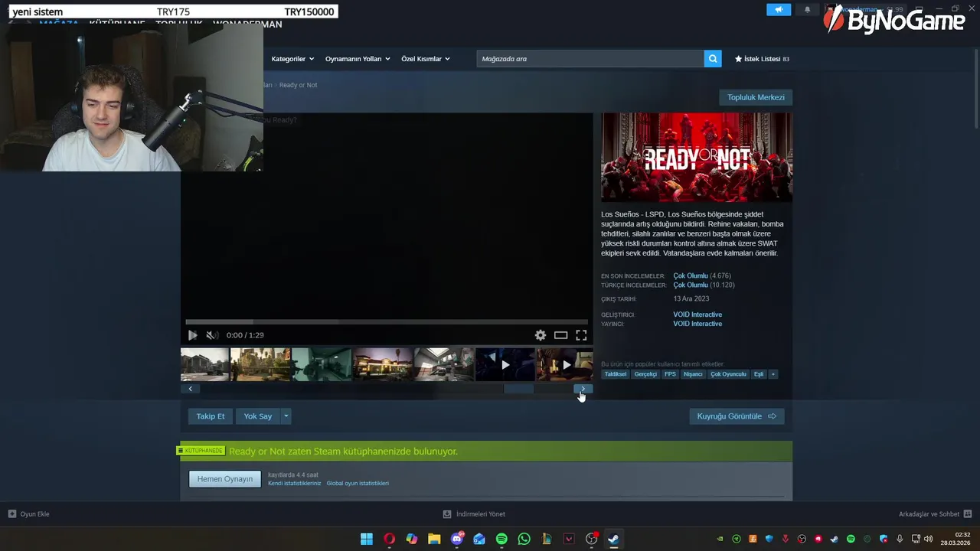The height and width of the screenshot is (551, 980).
Task: Expand the Oynamanın Yolları dropdown
Action: [358, 59]
